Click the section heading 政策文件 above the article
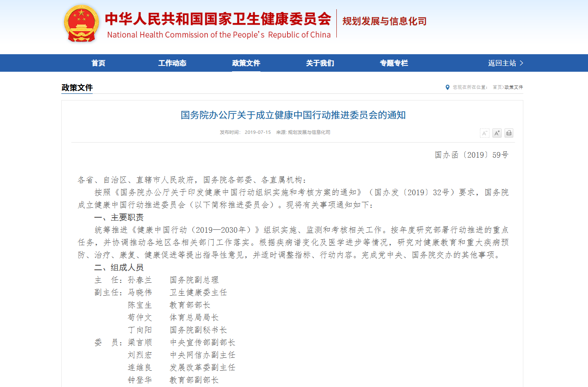 click(x=77, y=88)
